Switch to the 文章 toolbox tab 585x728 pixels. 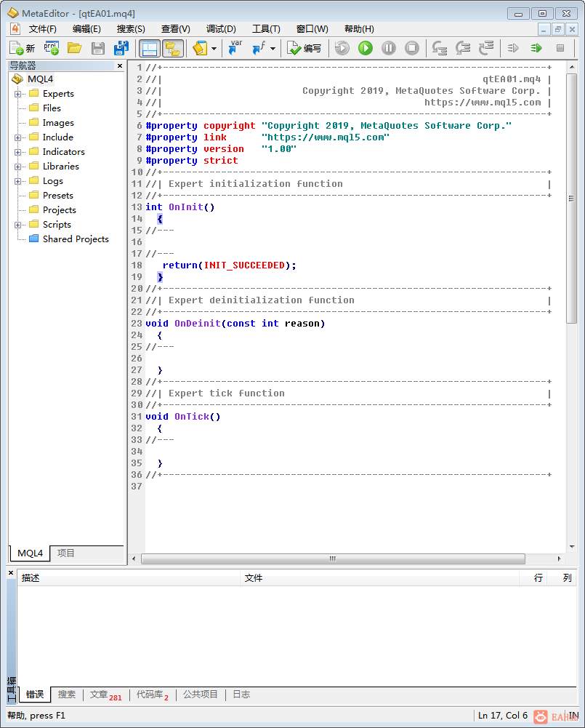point(106,695)
